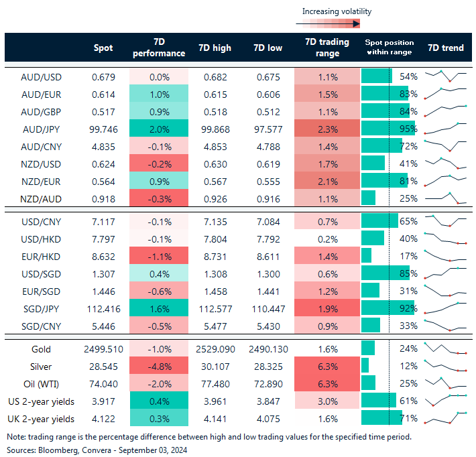Click the Silver 12% range position bar
This screenshot has height=457, width=476.
[x=365, y=366]
